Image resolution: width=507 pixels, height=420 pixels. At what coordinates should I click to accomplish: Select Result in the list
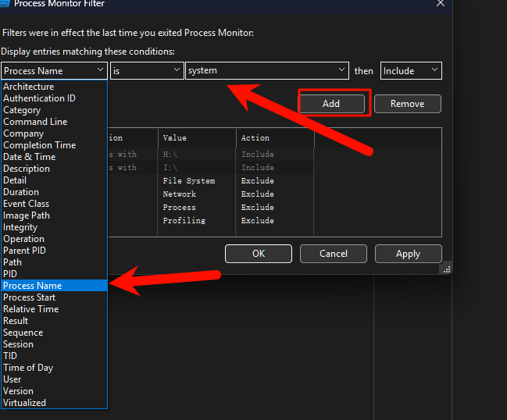point(55,321)
